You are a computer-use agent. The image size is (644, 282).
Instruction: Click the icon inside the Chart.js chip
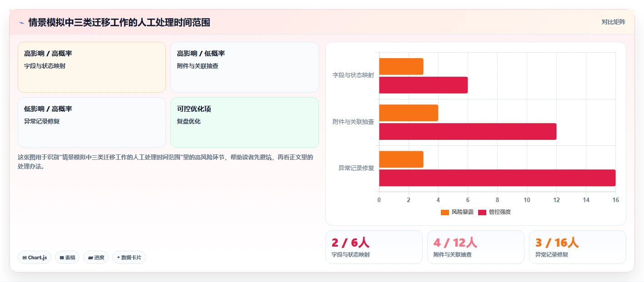[25, 257]
